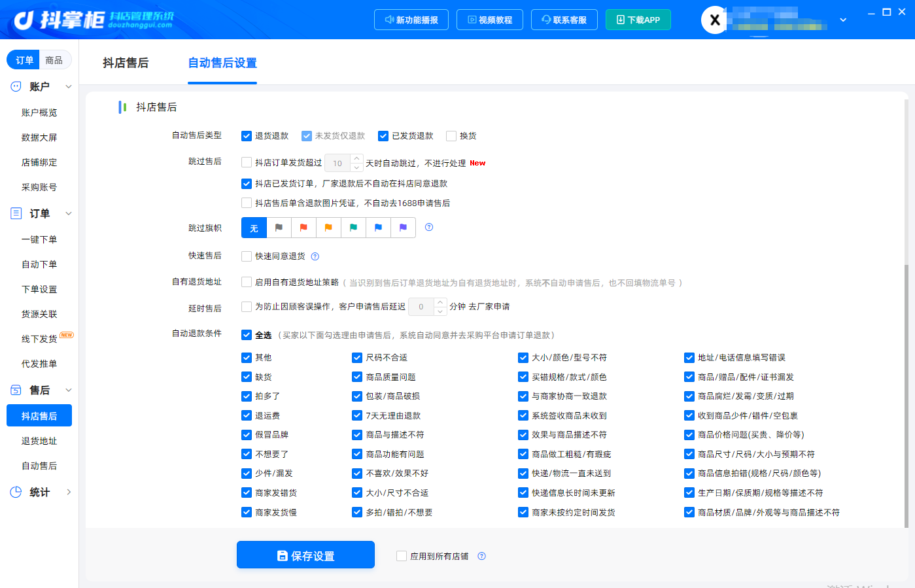Screen dimensions: 915x588
Task: Choose the orange flag icon
Action: click(x=328, y=228)
